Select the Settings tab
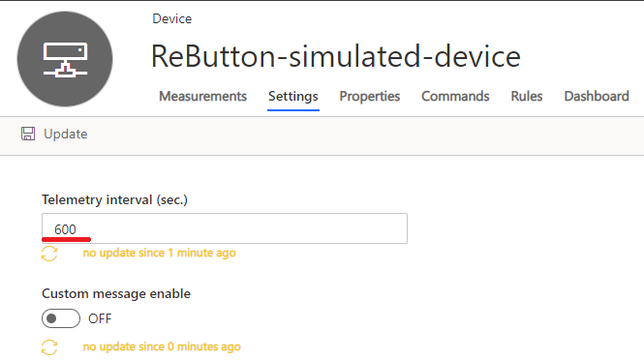Viewport: 644px width, 361px height. click(x=293, y=97)
